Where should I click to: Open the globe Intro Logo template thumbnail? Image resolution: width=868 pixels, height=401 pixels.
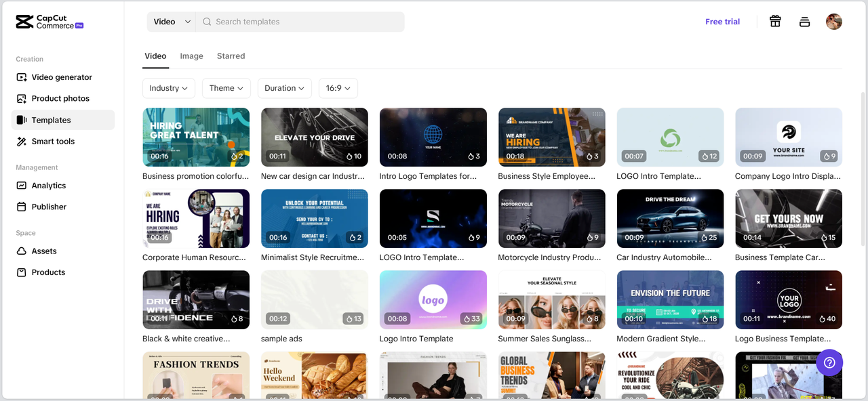433,138
